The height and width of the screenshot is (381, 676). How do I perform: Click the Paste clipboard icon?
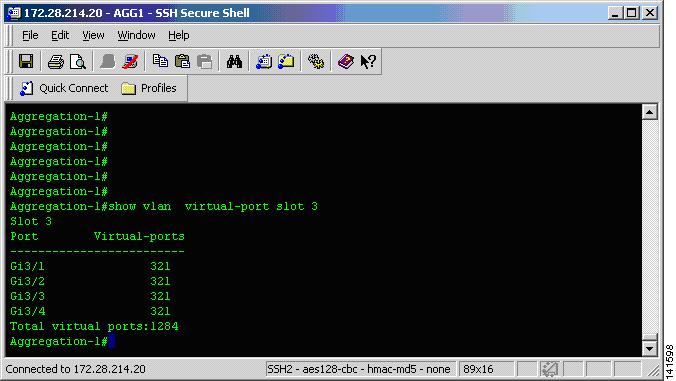182,61
